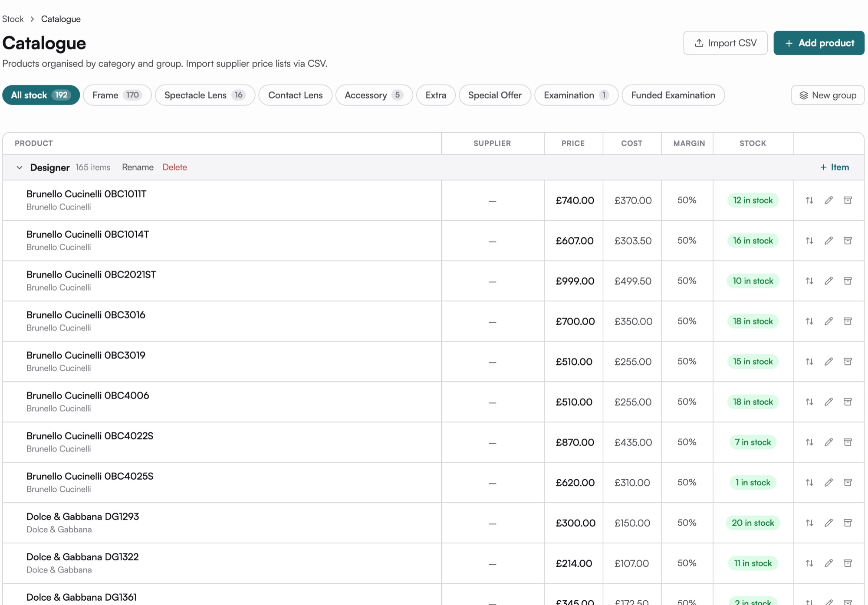This screenshot has width=868, height=605.
Task: Click the 1 in stock badge
Action: click(x=753, y=483)
